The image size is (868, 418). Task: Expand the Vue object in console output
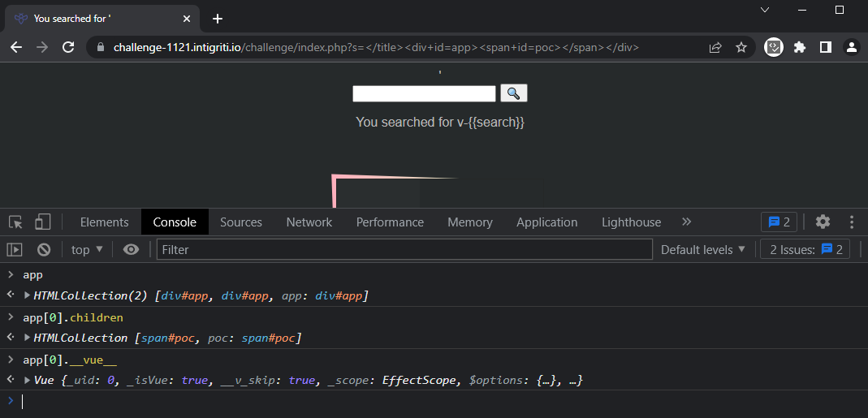coord(28,380)
